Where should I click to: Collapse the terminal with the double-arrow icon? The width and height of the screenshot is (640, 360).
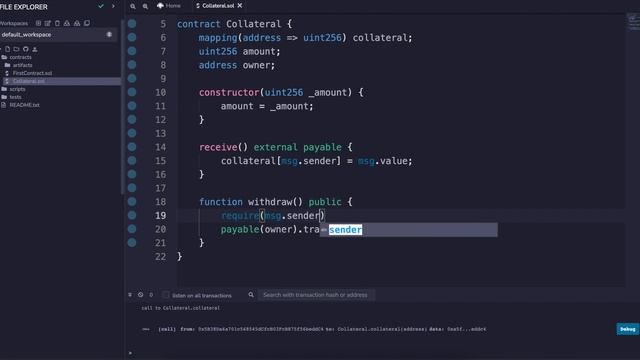(x=130, y=295)
